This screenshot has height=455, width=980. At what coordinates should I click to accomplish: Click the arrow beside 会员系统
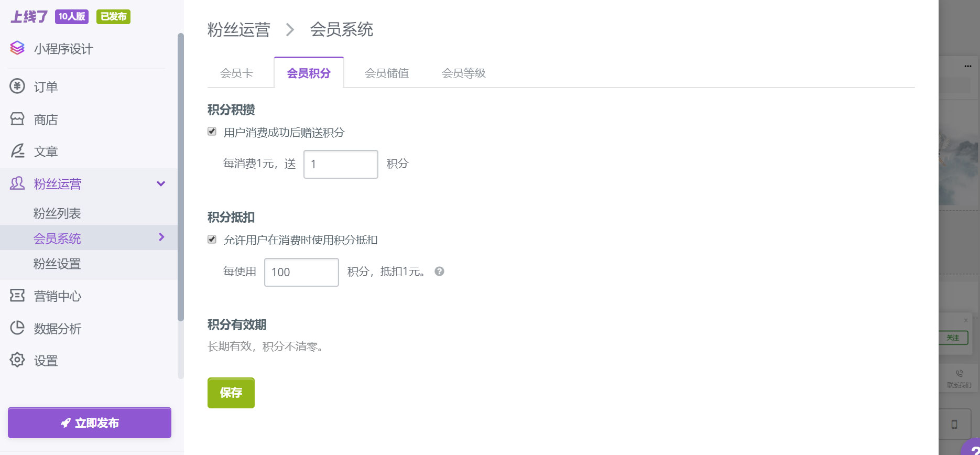(x=161, y=237)
